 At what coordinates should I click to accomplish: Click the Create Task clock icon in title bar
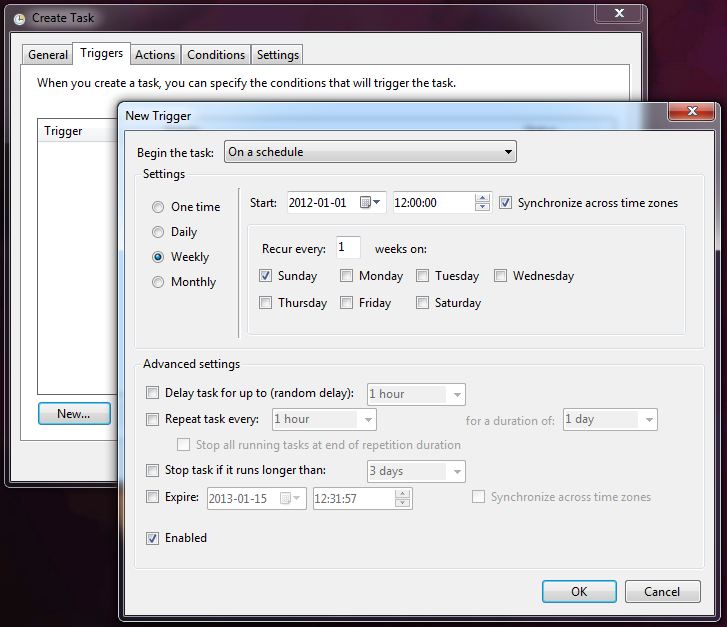(19, 19)
